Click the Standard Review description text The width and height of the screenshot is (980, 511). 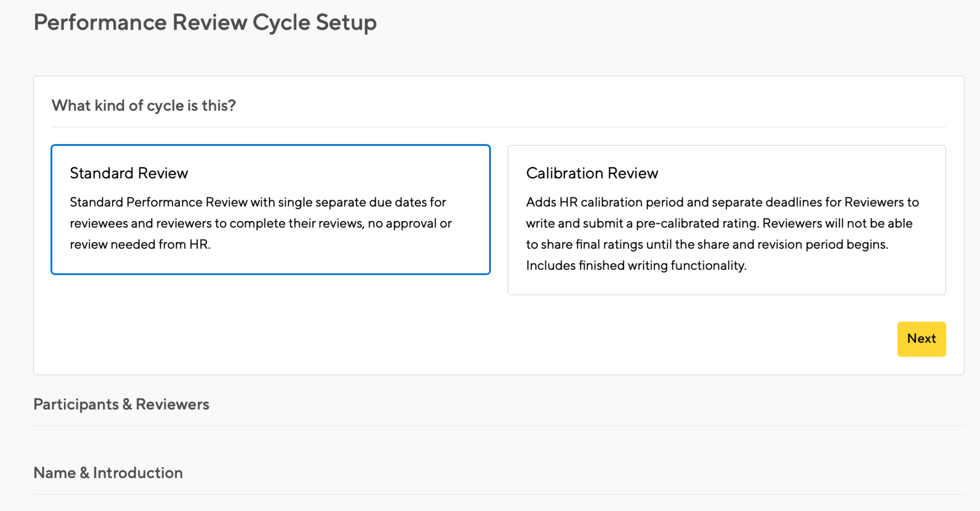coord(260,223)
